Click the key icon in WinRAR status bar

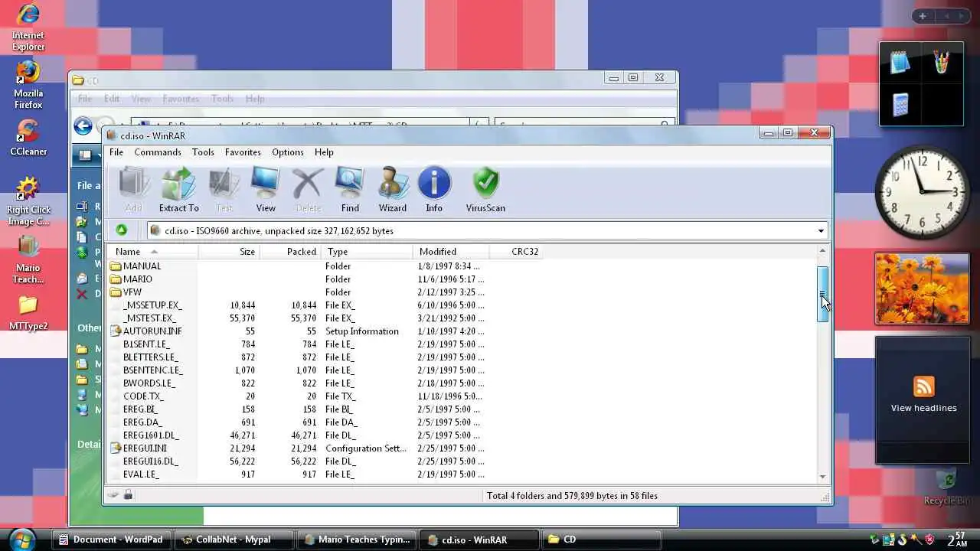pos(128,495)
